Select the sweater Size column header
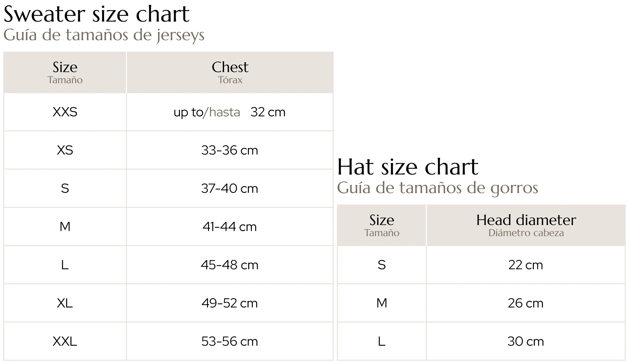The image size is (629, 364). tap(65, 72)
